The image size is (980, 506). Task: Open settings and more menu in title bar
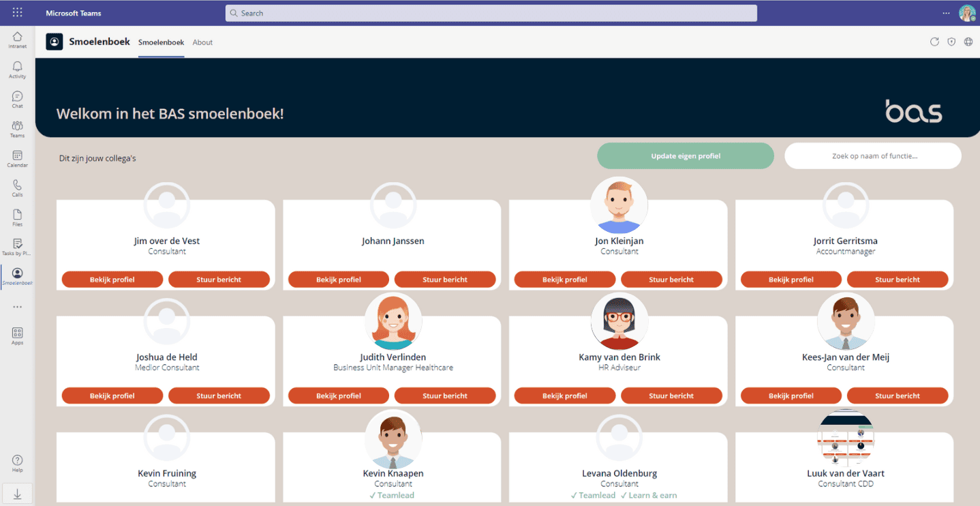(x=946, y=13)
